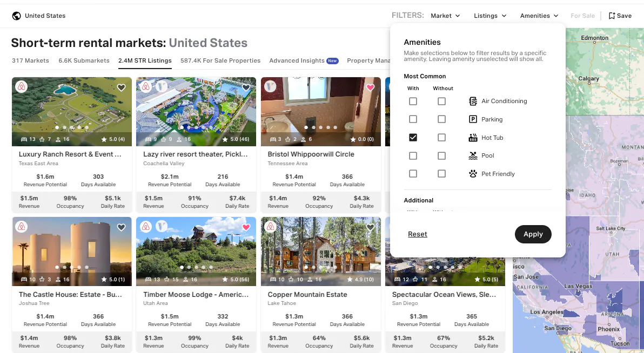Click the Pool amenity icon
This screenshot has height=353, width=644.
click(473, 155)
